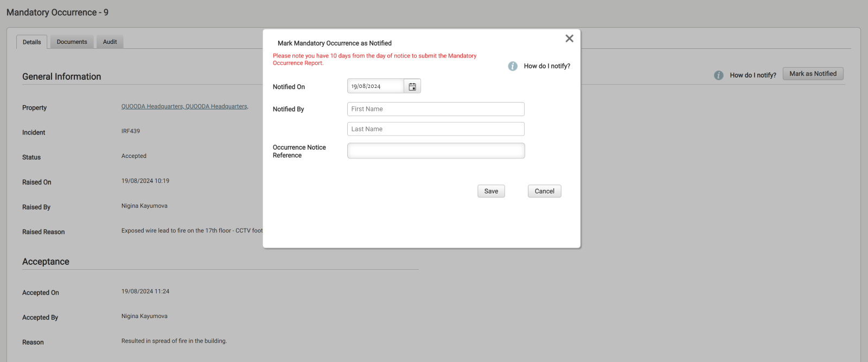Close the Mark Mandatory Occurrence dialog
Viewport: 868px width, 362px height.
click(569, 39)
